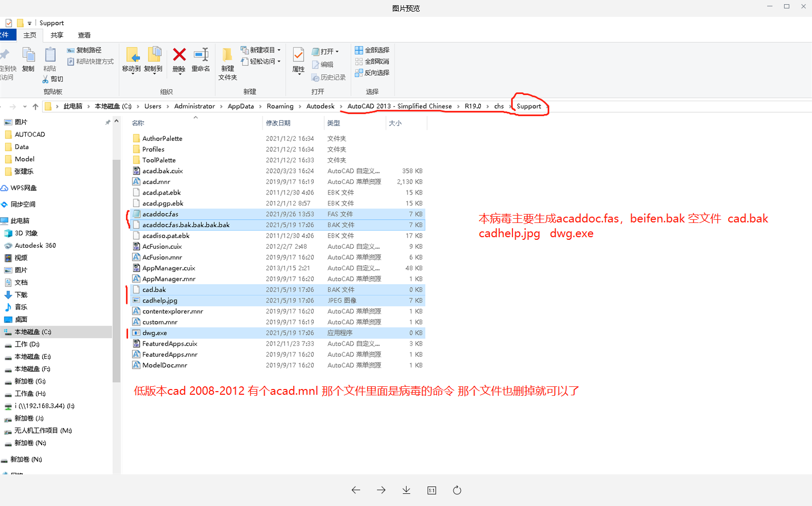Click the Rename (重命名) ribbon icon
Screen dimensions: 812x506
click(201, 55)
